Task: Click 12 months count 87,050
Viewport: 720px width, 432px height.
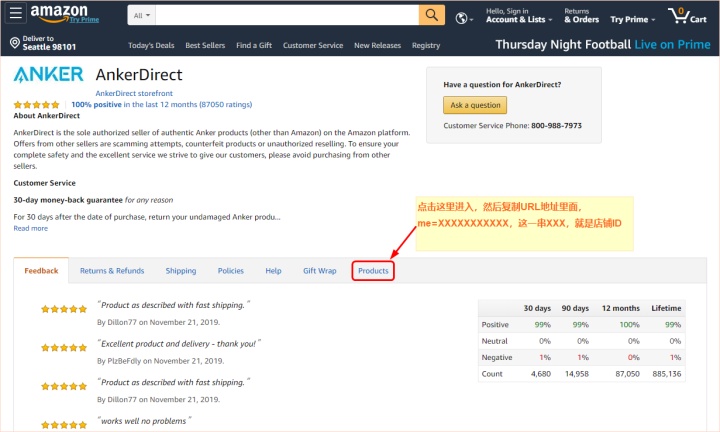Action: [x=627, y=374]
